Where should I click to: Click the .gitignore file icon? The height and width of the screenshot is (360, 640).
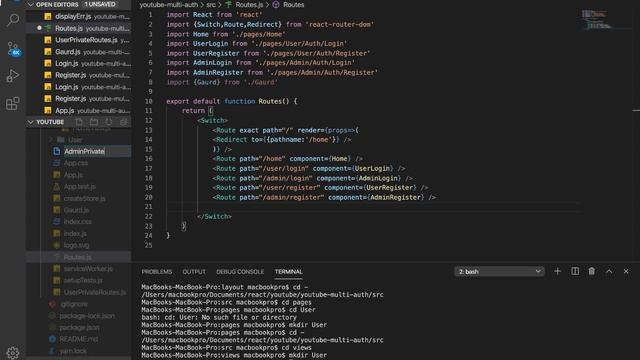point(52,304)
